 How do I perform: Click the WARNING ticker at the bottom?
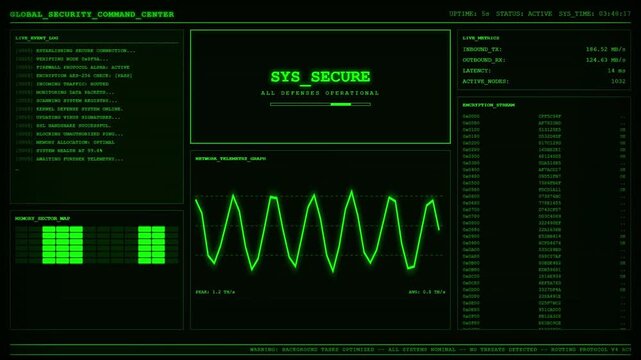pyautogui.click(x=440, y=350)
